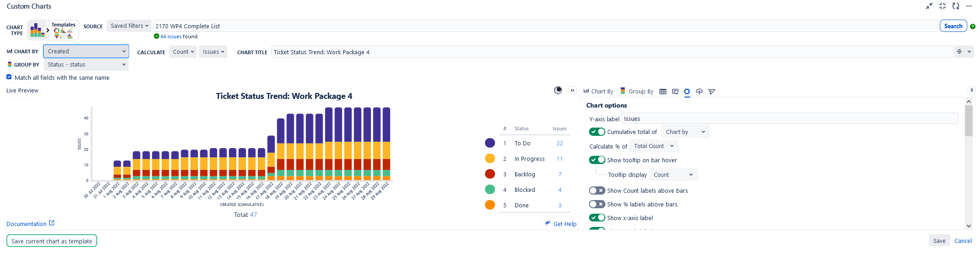Open the Documentation link
Viewport: 980px width, 257px height.
pyautogui.click(x=26, y=224)
